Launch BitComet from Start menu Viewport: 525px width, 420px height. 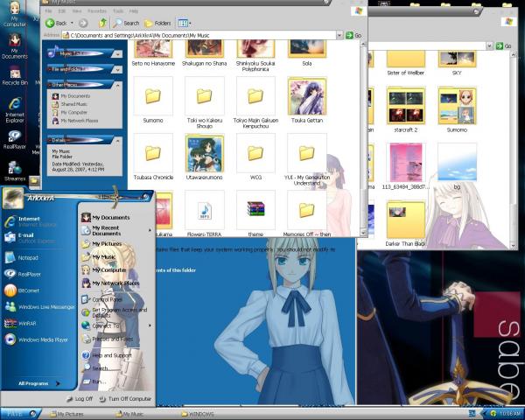[x=22, y=290]
